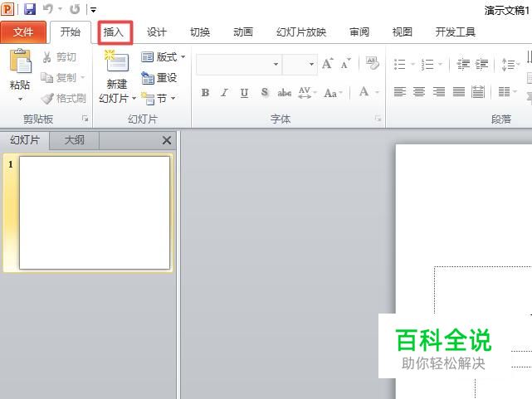The height and width of the screenshot is (399, 532).
Task: Click the Save icon in quick access toolbar
Action: pos(30,9)
